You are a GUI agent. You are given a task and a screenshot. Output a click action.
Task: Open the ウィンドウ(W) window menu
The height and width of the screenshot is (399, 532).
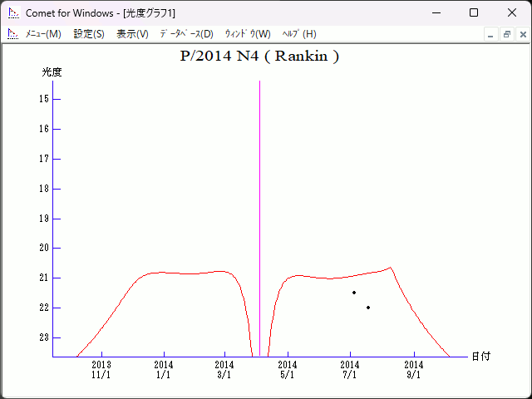248,34
